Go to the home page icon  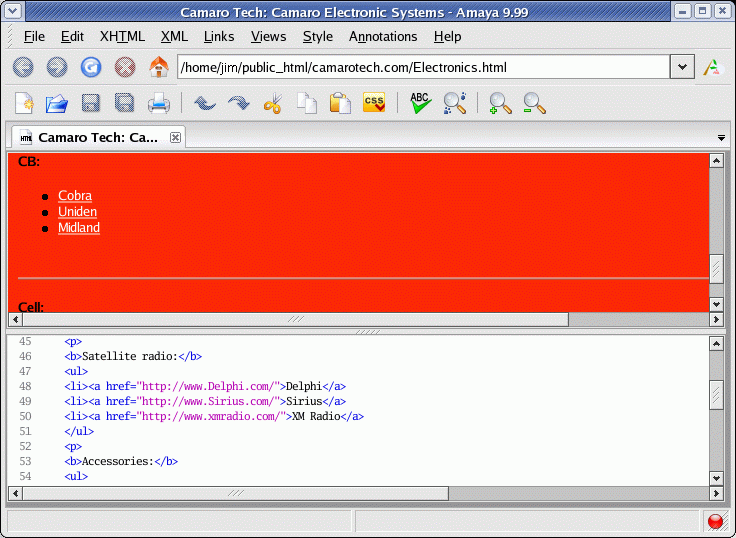pyautogui.click(x=158, y=67)
